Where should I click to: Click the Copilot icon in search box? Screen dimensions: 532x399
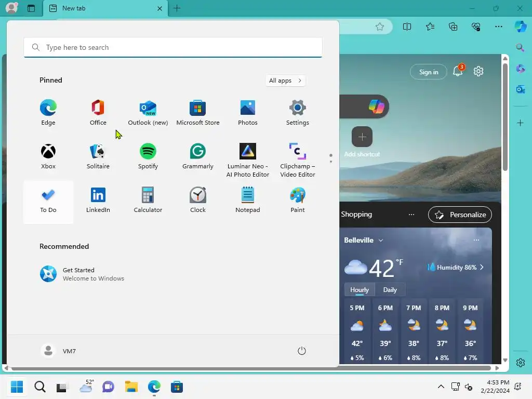coord(376,107)
